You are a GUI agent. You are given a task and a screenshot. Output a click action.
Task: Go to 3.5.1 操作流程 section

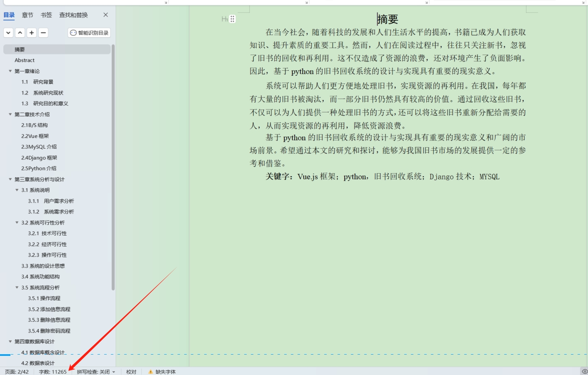click(44, 298)
